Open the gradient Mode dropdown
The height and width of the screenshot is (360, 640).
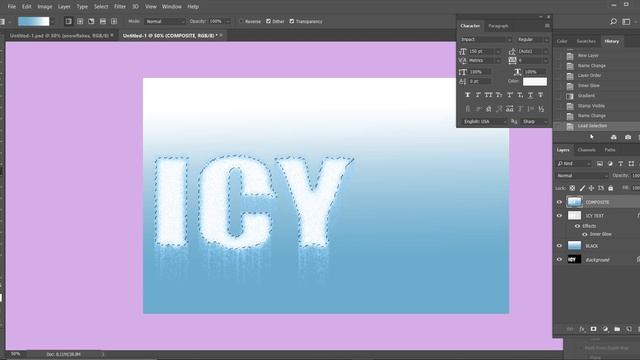(x=165, y=21)
